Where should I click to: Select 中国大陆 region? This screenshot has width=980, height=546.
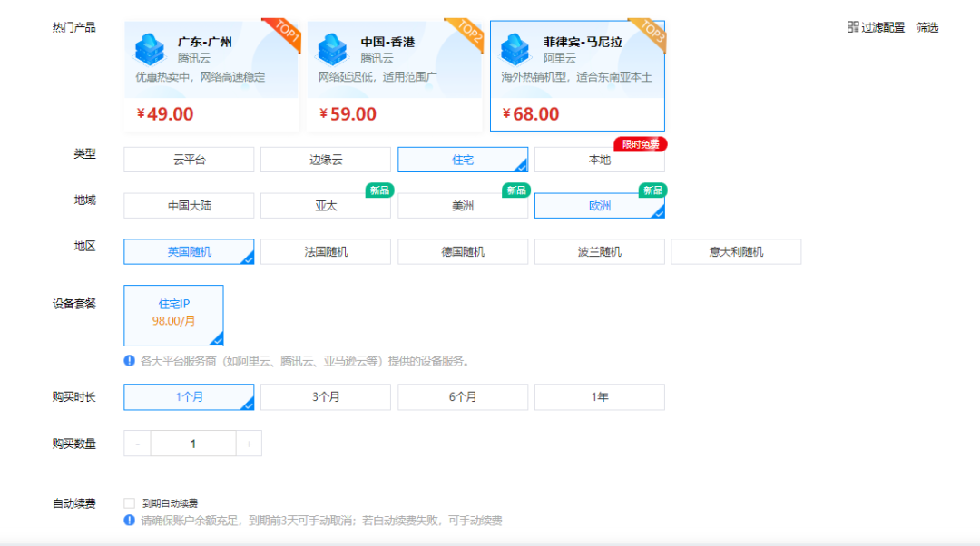(x=189, y=206)
